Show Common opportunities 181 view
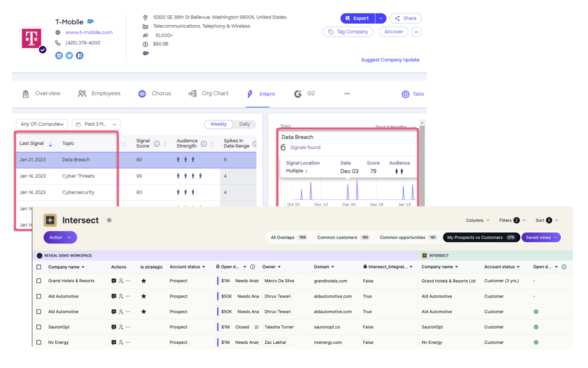The image size is (588, 368). point(408,238)
